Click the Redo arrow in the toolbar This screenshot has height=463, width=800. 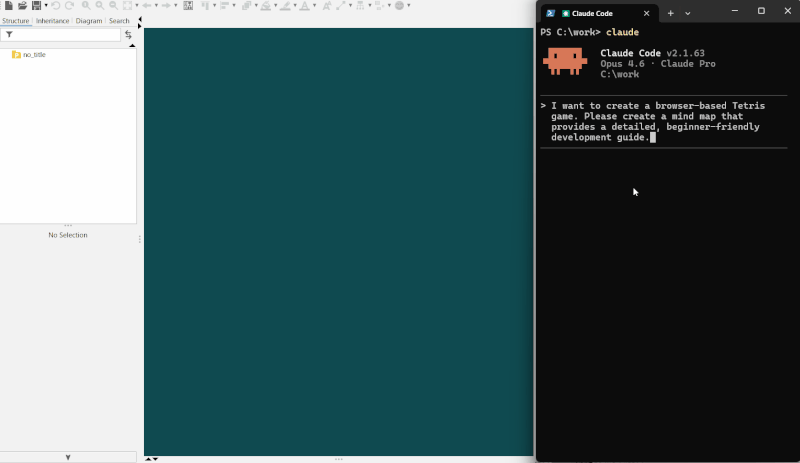[69, 6]
